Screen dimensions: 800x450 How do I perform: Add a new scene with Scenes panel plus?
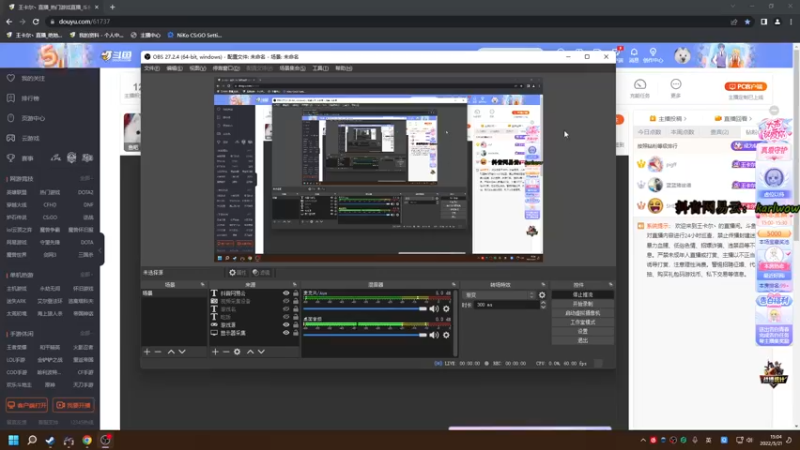(147, 352)
